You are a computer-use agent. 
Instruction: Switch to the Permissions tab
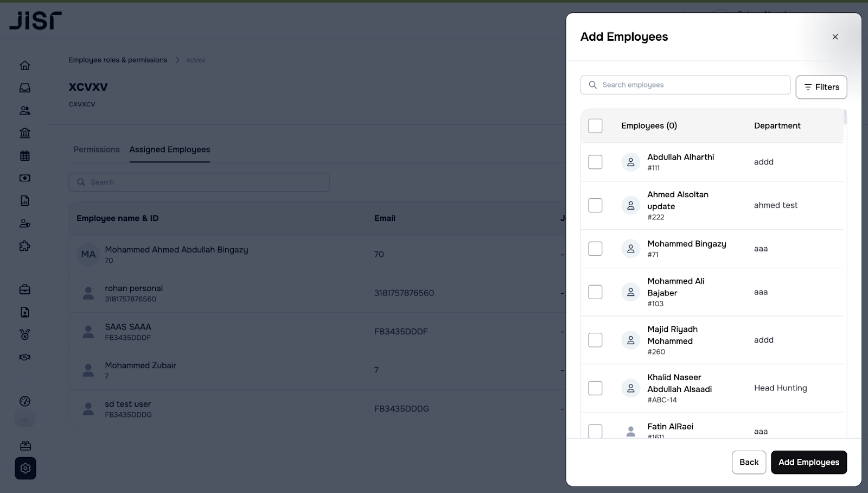pos(97,149)
